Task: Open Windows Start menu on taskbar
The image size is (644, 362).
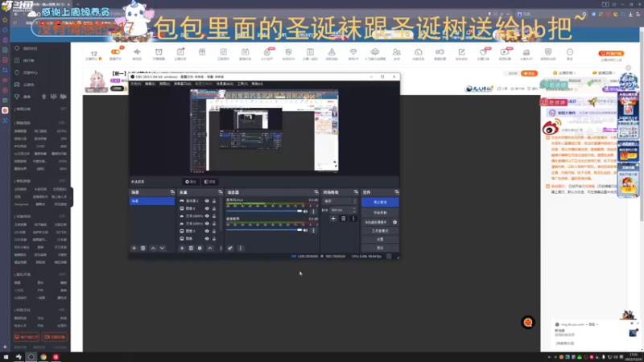Action: [x=6, y=356]
